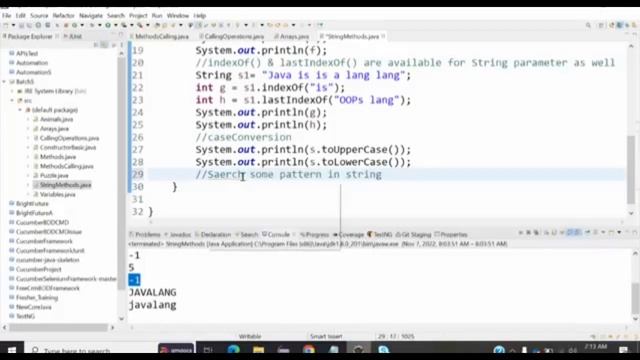Select ConstructorBasic.java in Package Explorer

coord(68,147)
